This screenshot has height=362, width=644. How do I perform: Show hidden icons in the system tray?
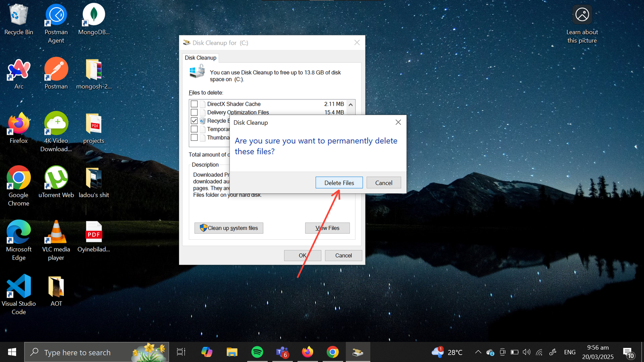[478, 352]
